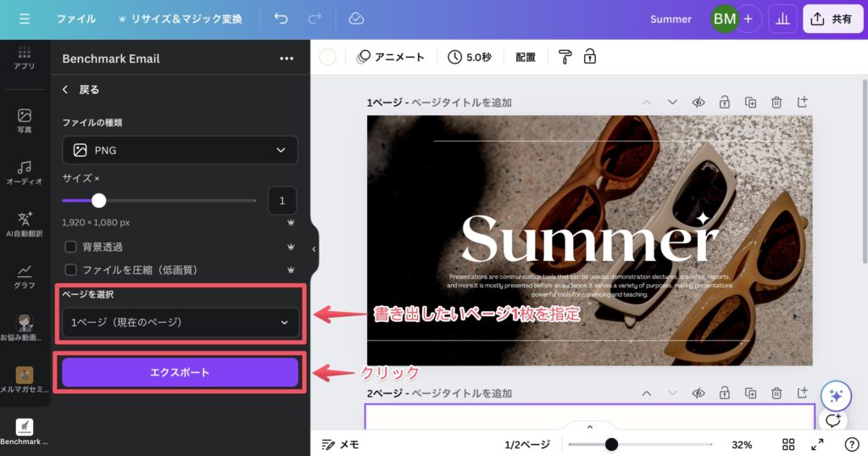Screen dimensions: 868x456
Task: Click the 共有 share button
Action: coord(832,19)
